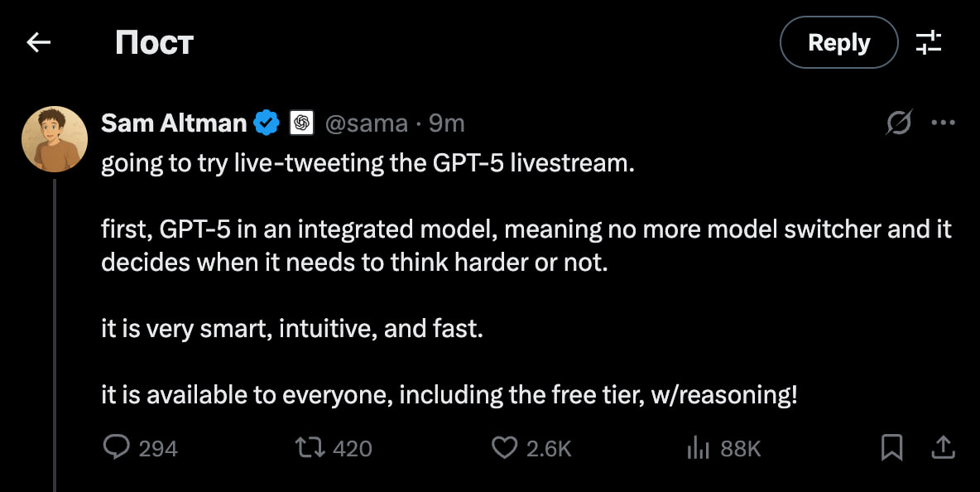Click the Reply button at top
980x492 pixels.
[x=838, y=42]
